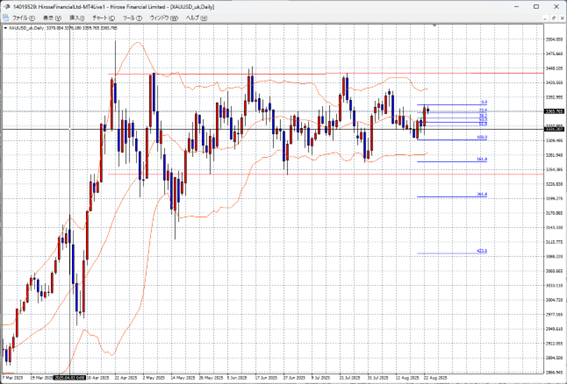Click the 17 Jun 2025 date label
Screen dimensions: 567x384
pos(267,377)
